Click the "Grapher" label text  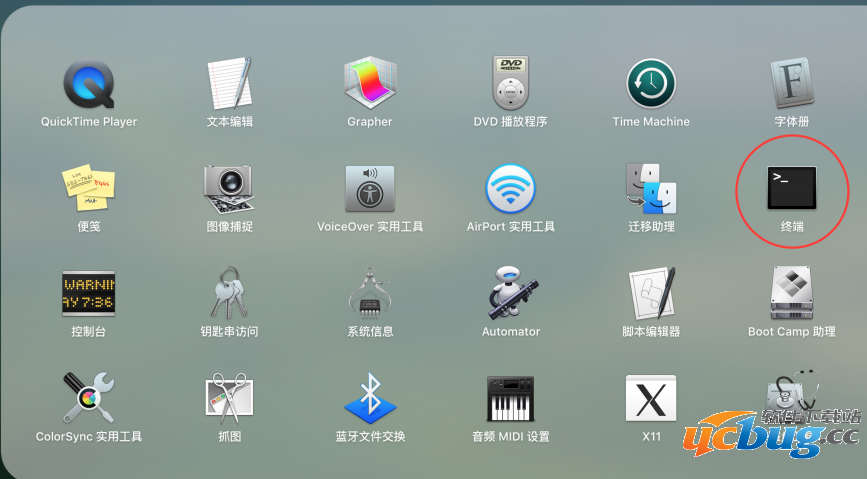tap(370, 122)
